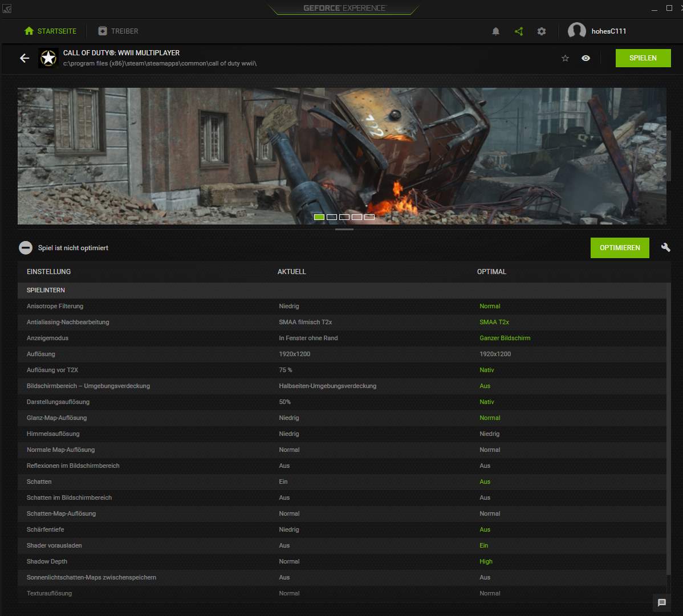Select the Antialiasing-Nachbearbeitung row label
Viewport: 683px width, 616px height.
coord(68,322)
